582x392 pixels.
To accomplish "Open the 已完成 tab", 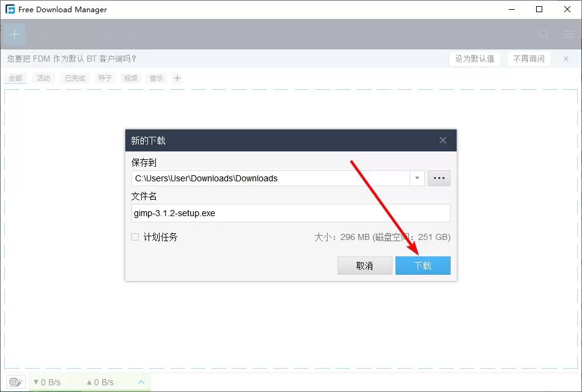I will pos(75,78).
